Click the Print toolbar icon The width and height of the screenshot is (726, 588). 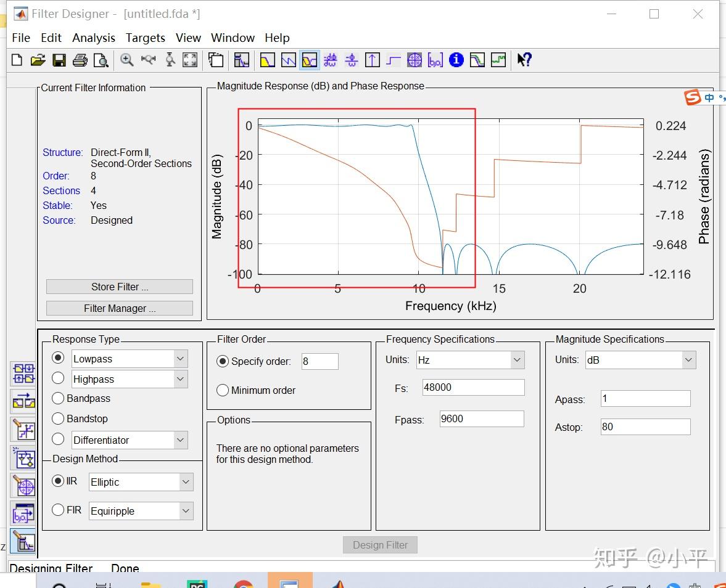[80, 60]
